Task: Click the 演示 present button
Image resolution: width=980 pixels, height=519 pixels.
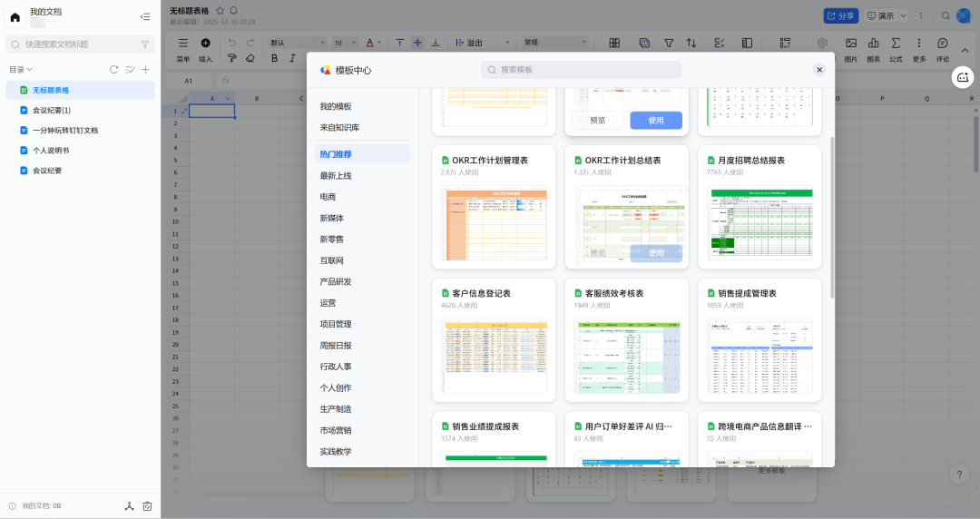Action: [x=880, y=15]
